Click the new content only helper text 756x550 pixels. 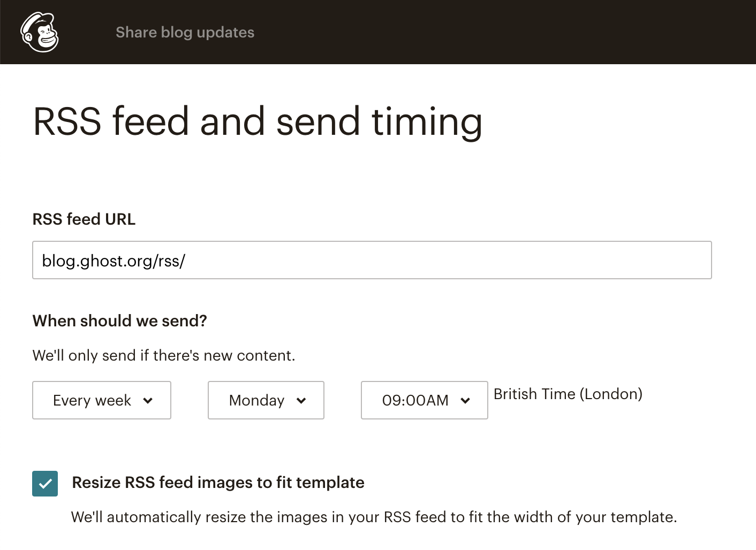pos(164,355)
